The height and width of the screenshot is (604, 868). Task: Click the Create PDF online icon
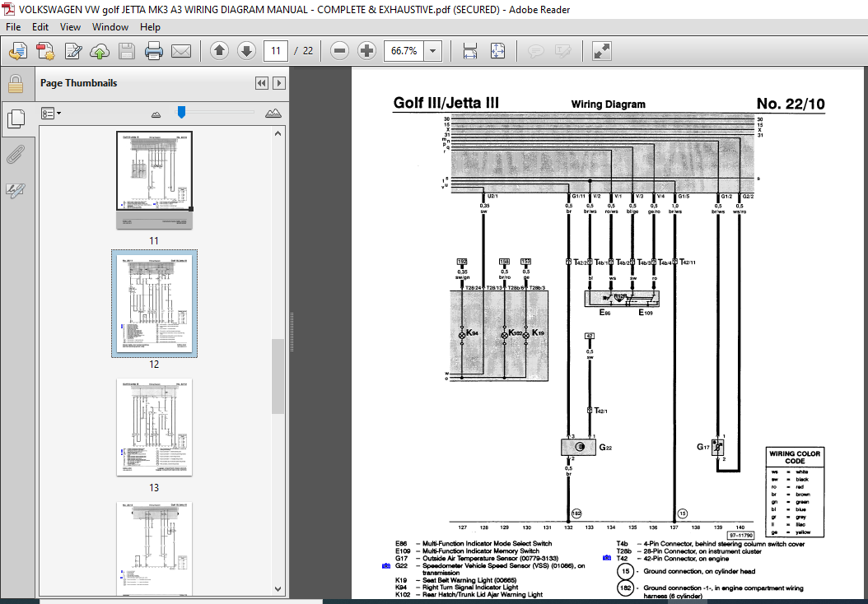pyautogui.click(x=18, y=52)
